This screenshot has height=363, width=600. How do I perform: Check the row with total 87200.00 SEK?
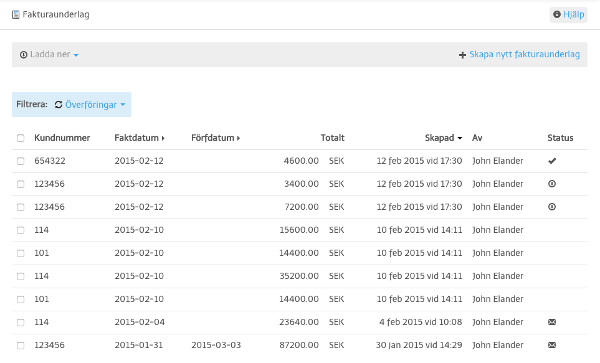tap(21, 345)
